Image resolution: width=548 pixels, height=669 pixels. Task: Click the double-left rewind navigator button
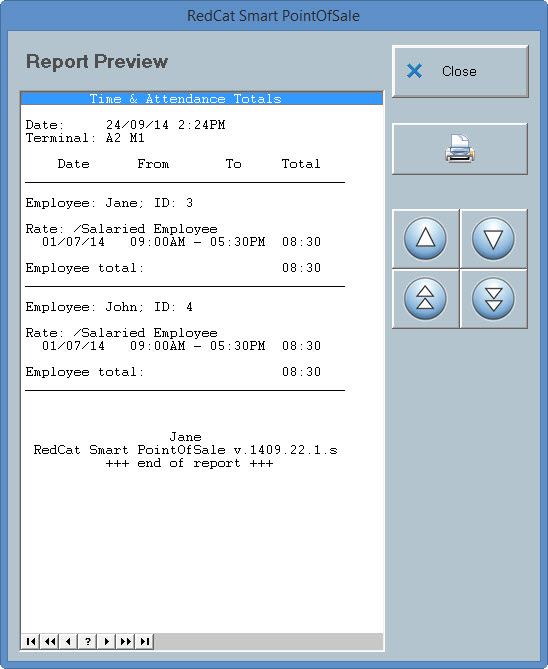[x=50, y=641]
